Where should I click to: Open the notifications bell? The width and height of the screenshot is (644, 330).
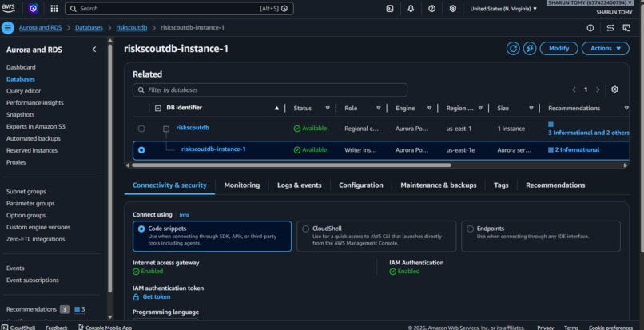click(411, 9)
